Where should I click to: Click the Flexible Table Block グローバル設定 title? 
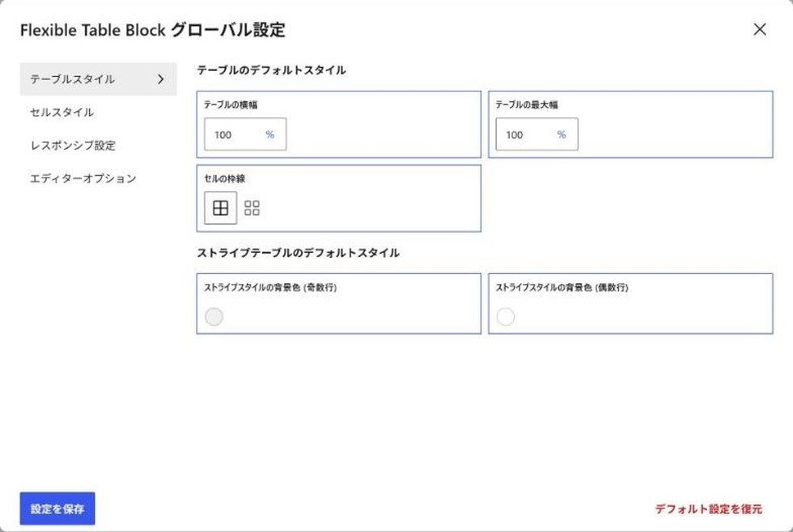(x=153, y=30)
